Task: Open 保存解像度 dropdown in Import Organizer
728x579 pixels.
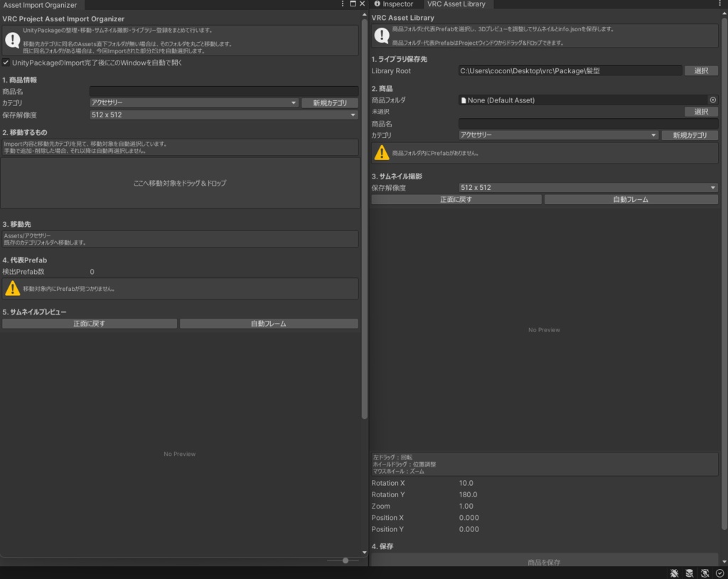Action: coord(223,115)
